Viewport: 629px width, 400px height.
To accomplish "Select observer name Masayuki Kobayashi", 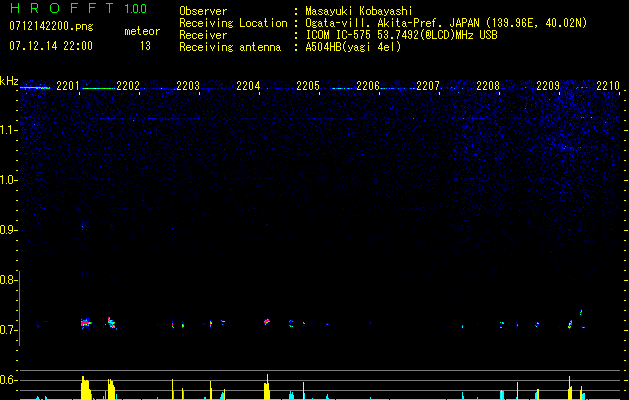I will (359, 11).
